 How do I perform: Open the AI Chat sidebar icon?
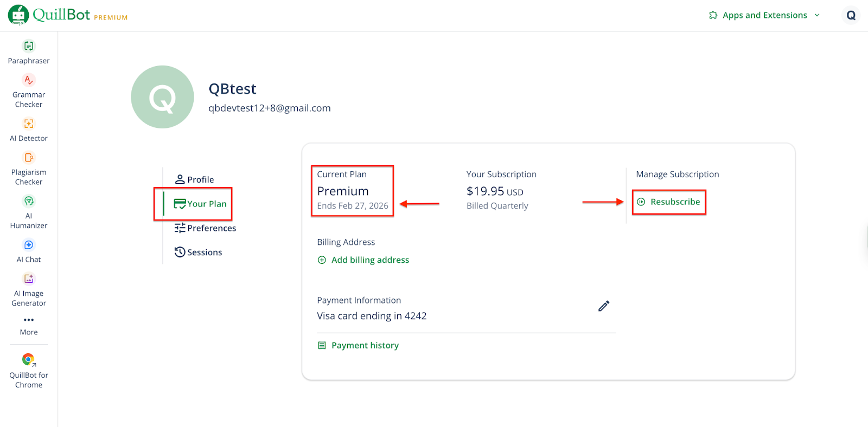(x=29, y=245)
